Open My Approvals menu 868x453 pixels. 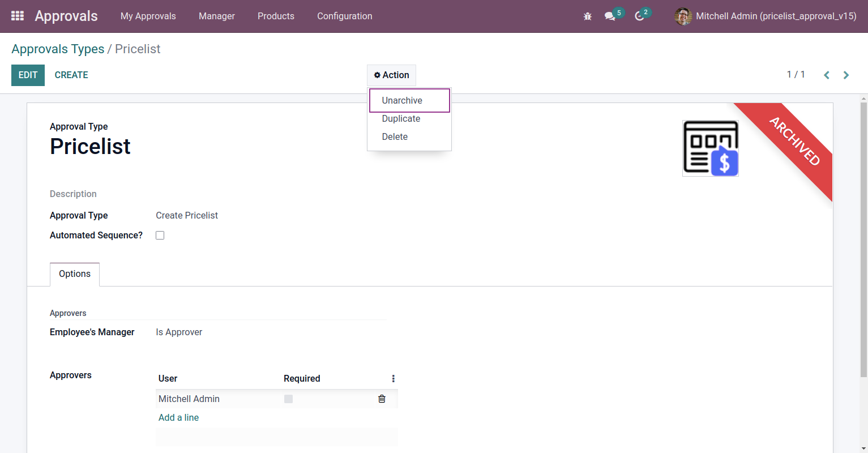pyautogui.click(x=148, y=16)
